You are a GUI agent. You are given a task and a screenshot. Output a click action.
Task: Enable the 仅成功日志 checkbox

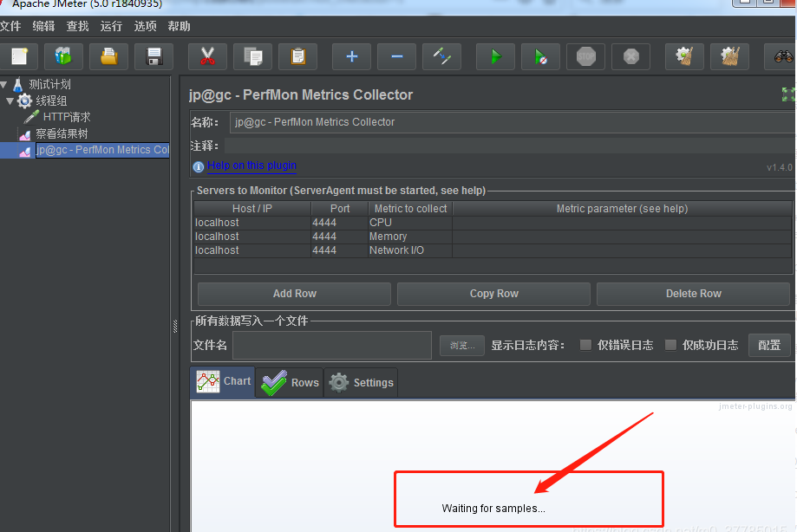[x=670, y=345]
